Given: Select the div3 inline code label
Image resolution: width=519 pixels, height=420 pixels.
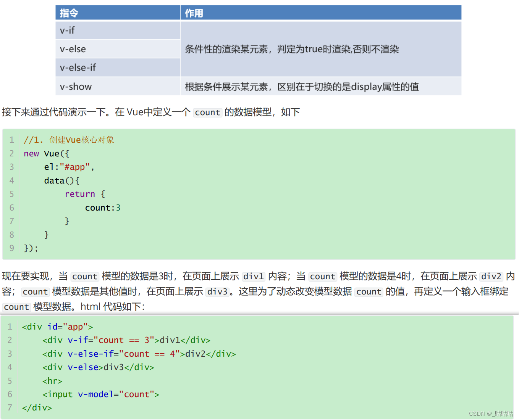Looking at the screenshot, I should pyautogui.click(x=217, y=291).
